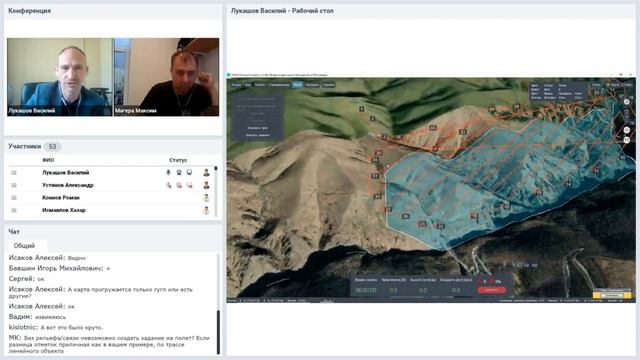Open Устинов Александр's avatar icon
The width and height of the screenshot is (640, 360).
pos(206,185)
